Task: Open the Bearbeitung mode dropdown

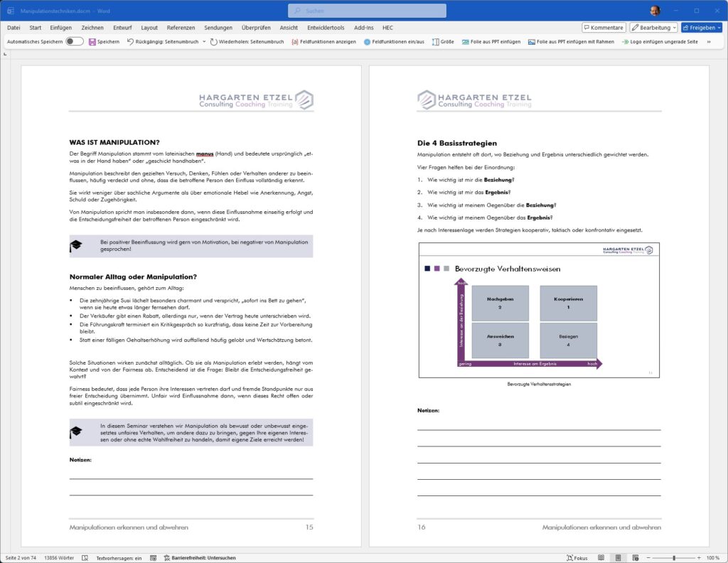Action: tap(653, 28)
